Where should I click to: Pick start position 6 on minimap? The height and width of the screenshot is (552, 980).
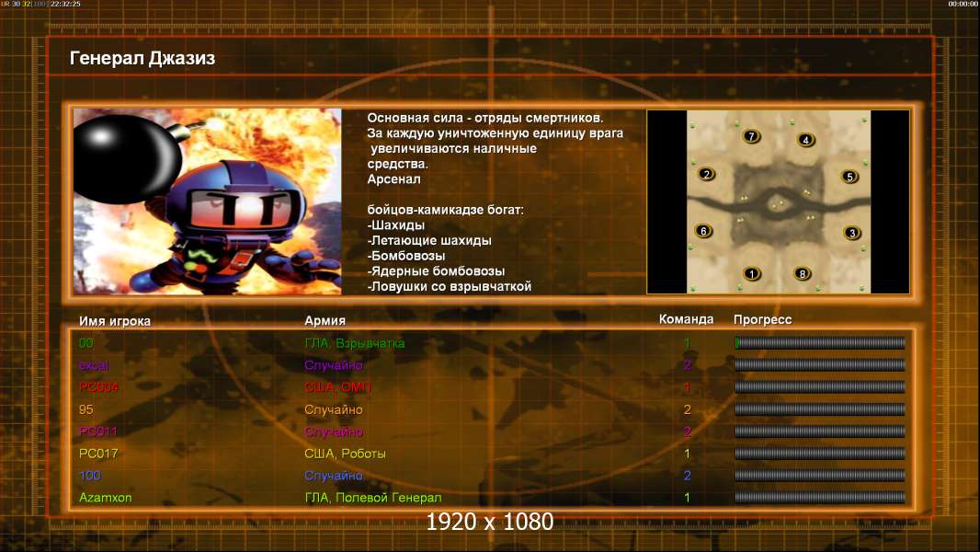[x=703, y=231]
